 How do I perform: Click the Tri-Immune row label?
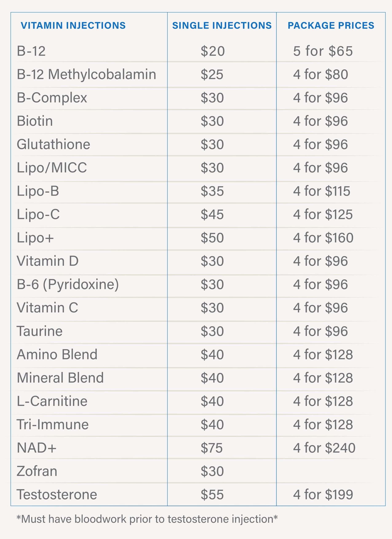tap(52, 424)
